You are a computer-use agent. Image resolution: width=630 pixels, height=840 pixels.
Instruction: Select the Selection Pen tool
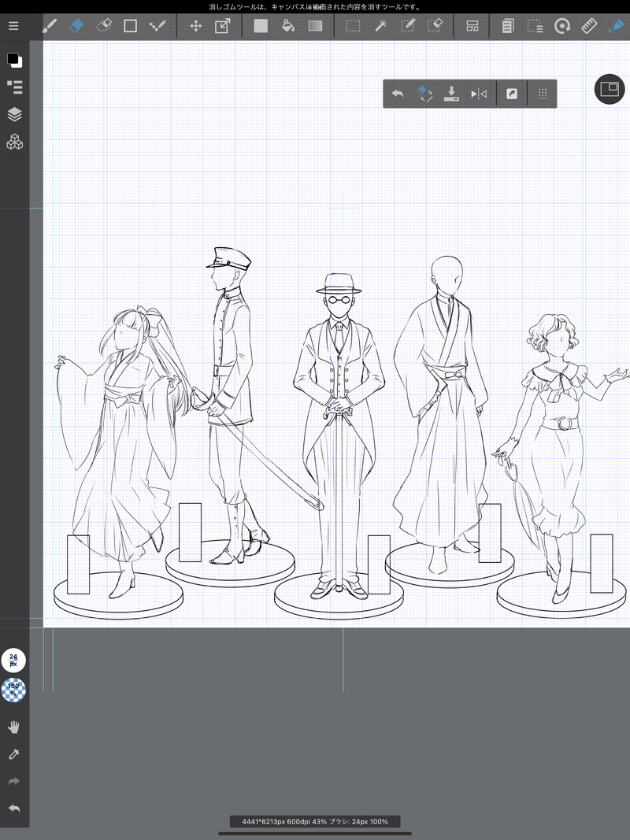point(408,26)
